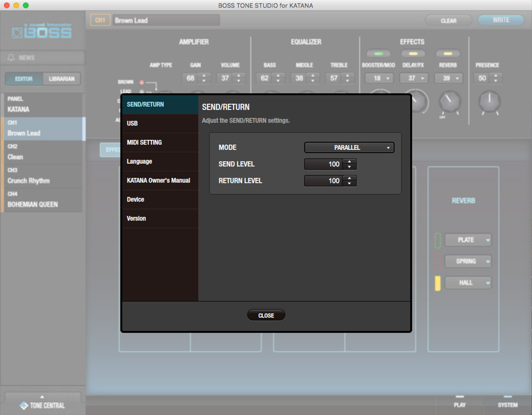Open the NEWS bell icon
The image size is (532, 415).
[x=11, y=57]
